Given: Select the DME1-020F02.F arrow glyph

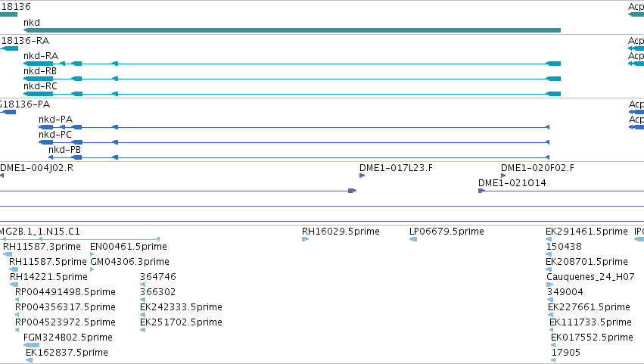Looking at the screenshot, I should 503,176.
